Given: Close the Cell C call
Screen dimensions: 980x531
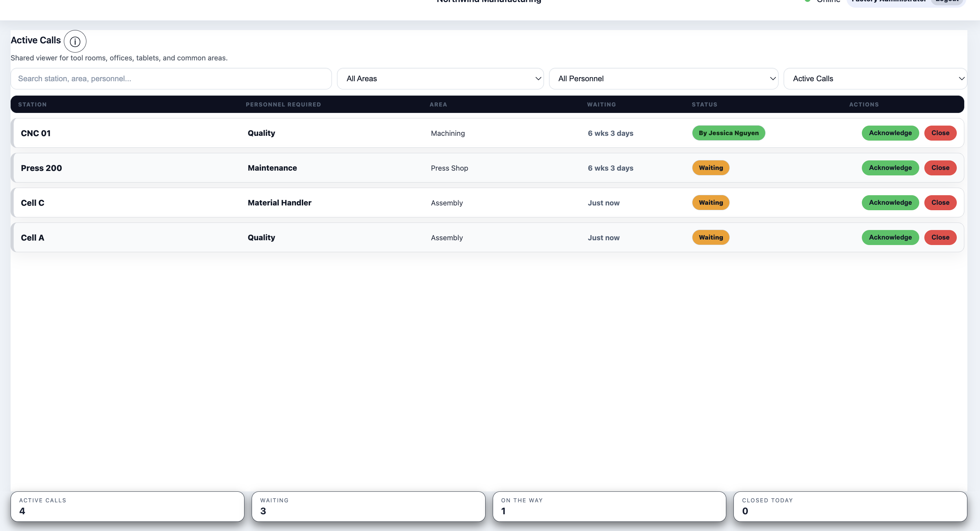Looking at the screenshot, I should [x=940, y=203].
